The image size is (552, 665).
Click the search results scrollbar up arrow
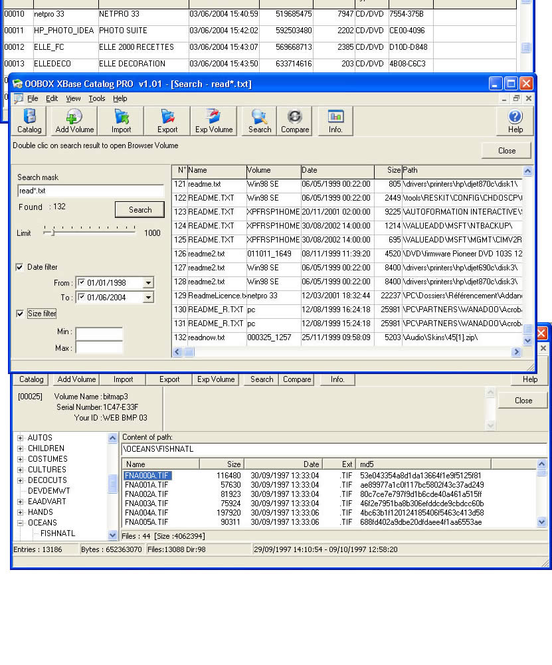pyautogui.click(x=527, y=171)
